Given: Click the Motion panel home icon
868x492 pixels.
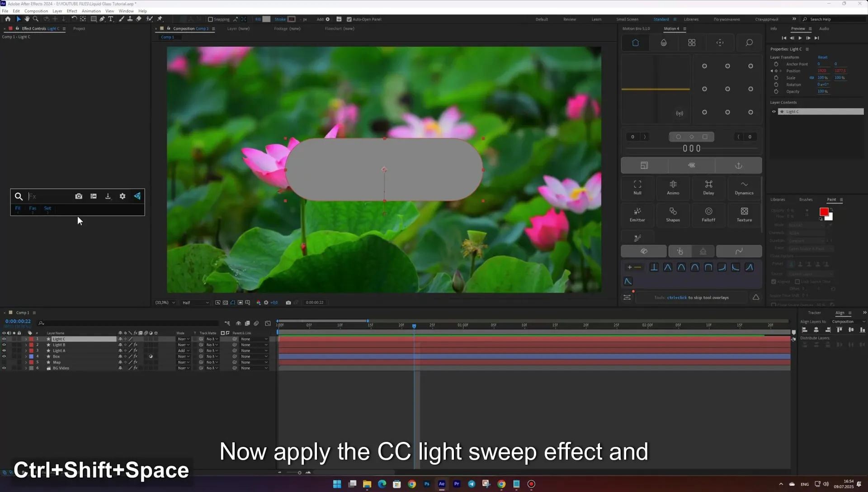Looking at the screenshot, I should click(x=635, y=43).
